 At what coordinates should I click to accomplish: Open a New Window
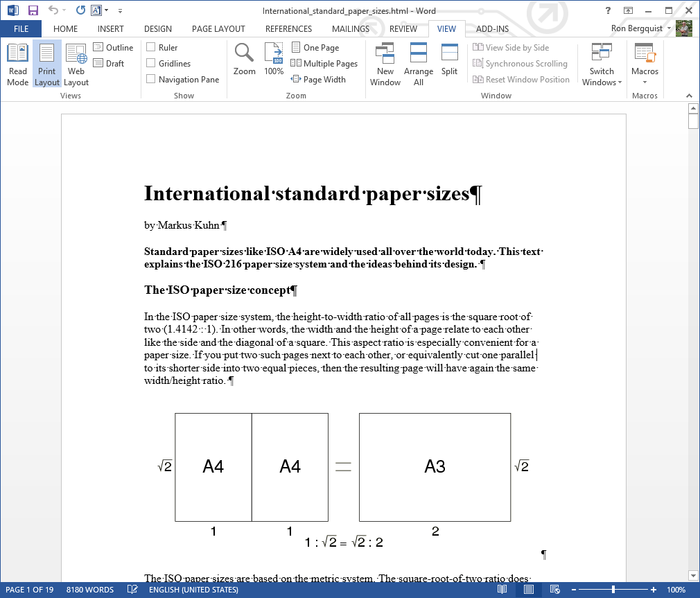[385, 64]
